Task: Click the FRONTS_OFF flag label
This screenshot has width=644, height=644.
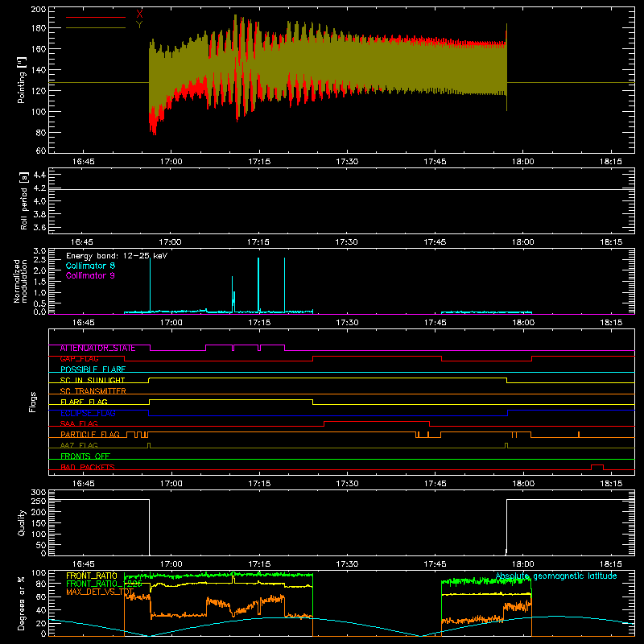Action: point(85,456)
